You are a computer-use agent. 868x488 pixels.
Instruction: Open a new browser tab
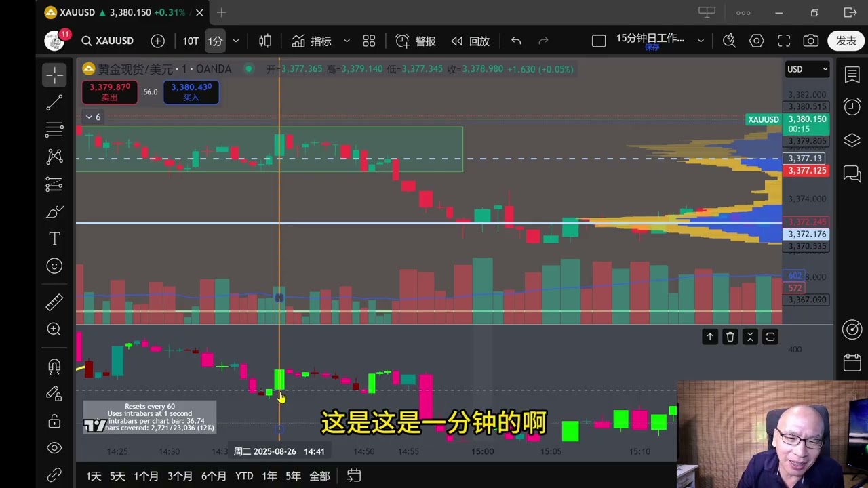pos(221,12)
